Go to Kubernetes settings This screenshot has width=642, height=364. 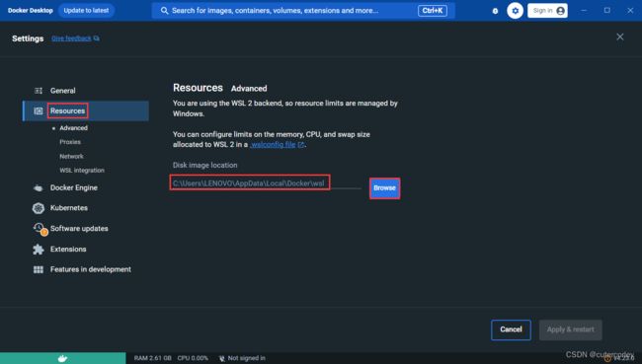69,208
